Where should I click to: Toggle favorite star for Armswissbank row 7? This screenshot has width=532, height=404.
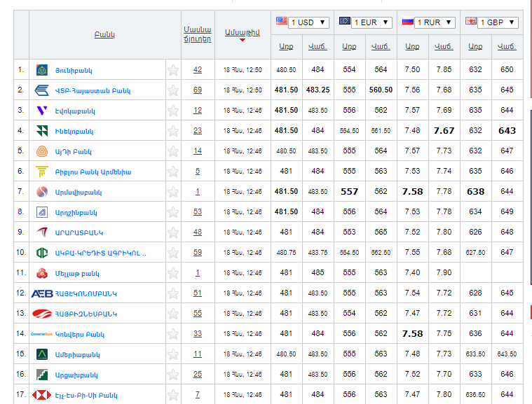173,192
